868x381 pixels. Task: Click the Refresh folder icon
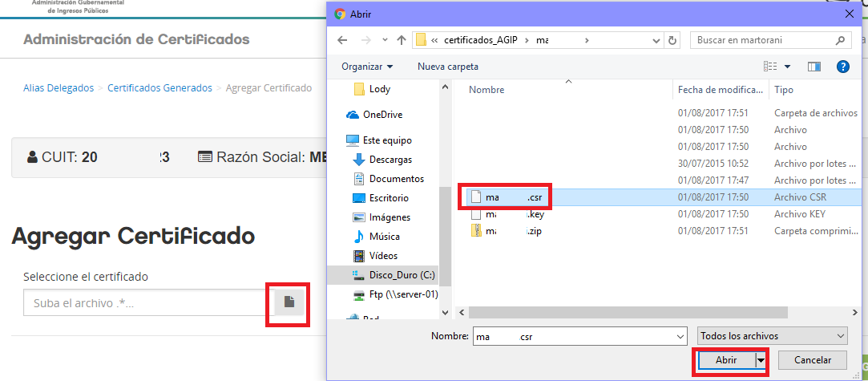[x=672, y=39]
